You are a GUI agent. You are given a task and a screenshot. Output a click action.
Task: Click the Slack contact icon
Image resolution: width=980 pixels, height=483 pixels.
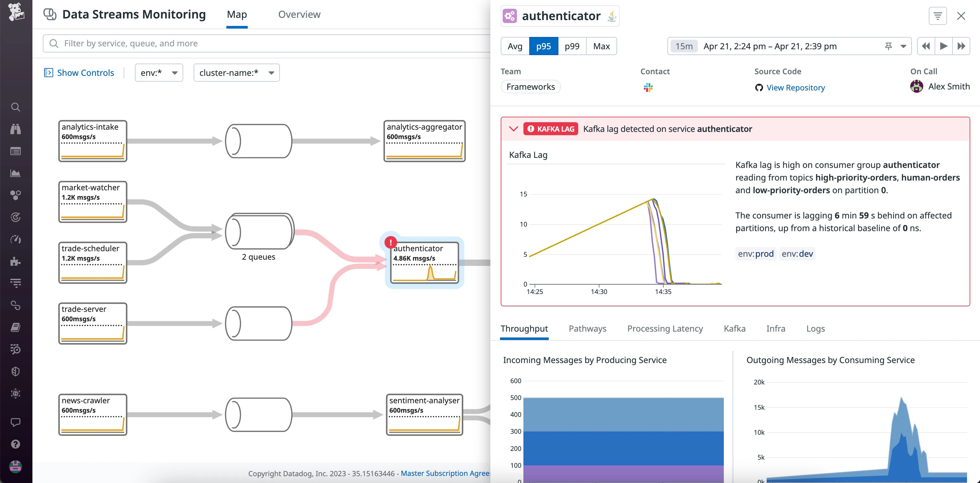648,88
